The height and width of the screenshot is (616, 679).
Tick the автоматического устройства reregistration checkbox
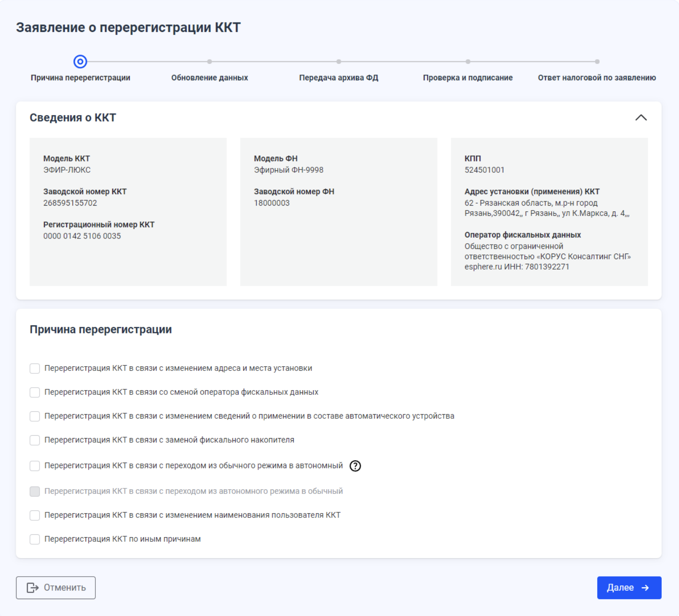coord(35,416)
